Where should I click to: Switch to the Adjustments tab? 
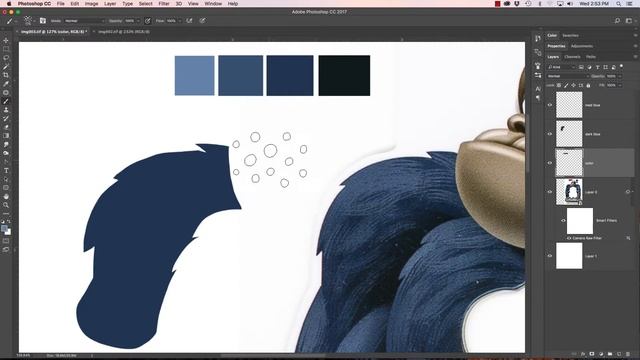pyautogui.click(x=582, y=46)
